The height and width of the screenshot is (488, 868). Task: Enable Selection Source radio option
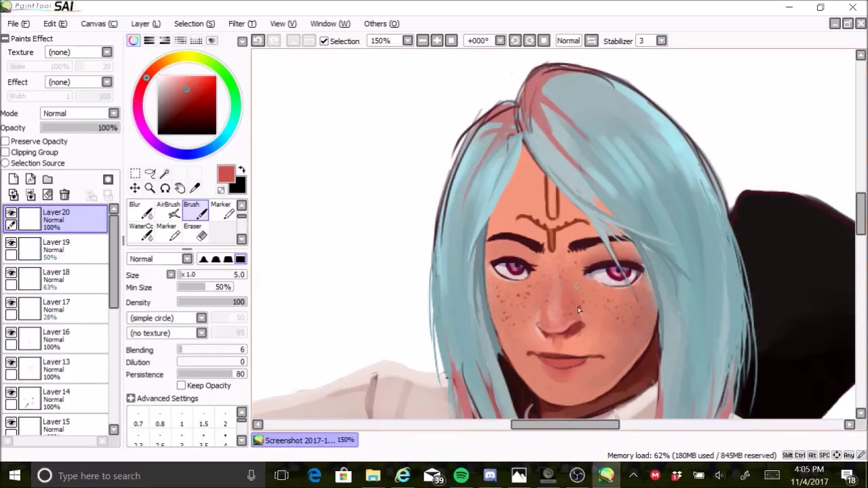[x=5, y=163]
